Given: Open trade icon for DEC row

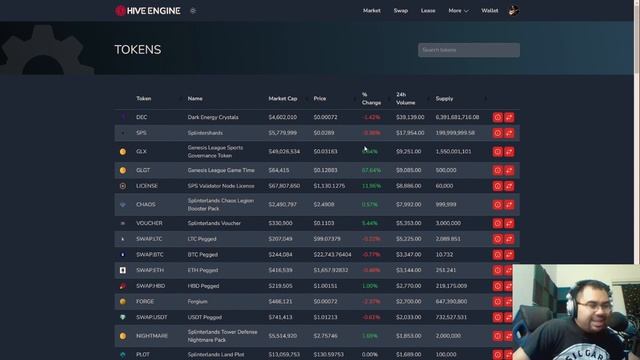Looking at the screenshot, I should 509,118.
